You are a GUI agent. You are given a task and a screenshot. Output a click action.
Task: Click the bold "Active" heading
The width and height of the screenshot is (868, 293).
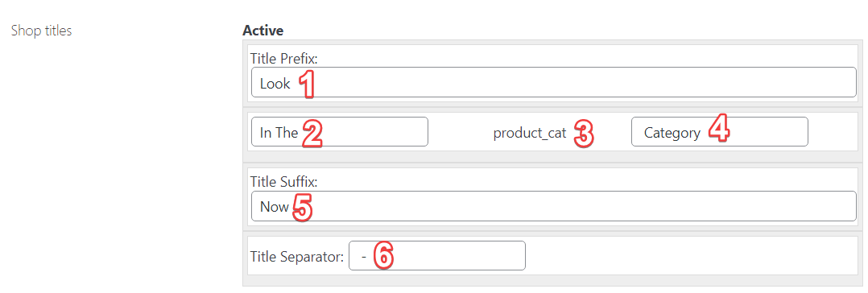point(263,31)
